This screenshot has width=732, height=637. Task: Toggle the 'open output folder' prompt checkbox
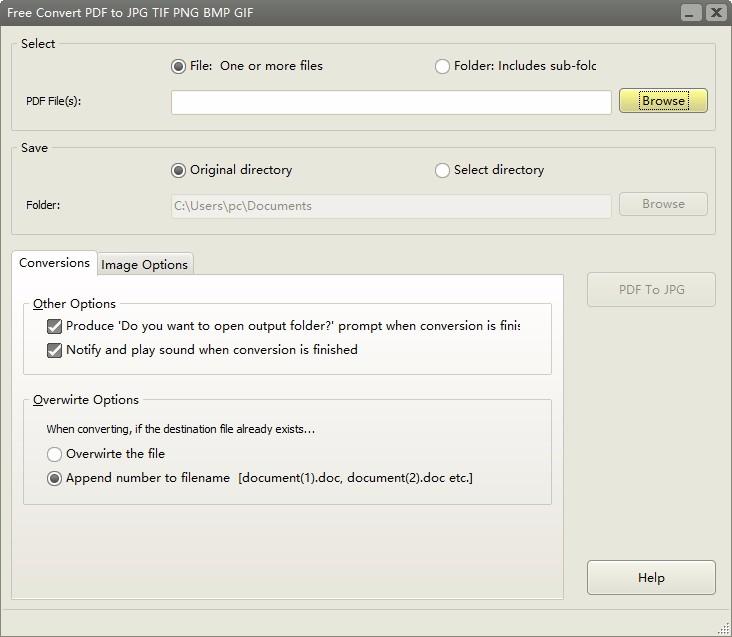(55, 326)
